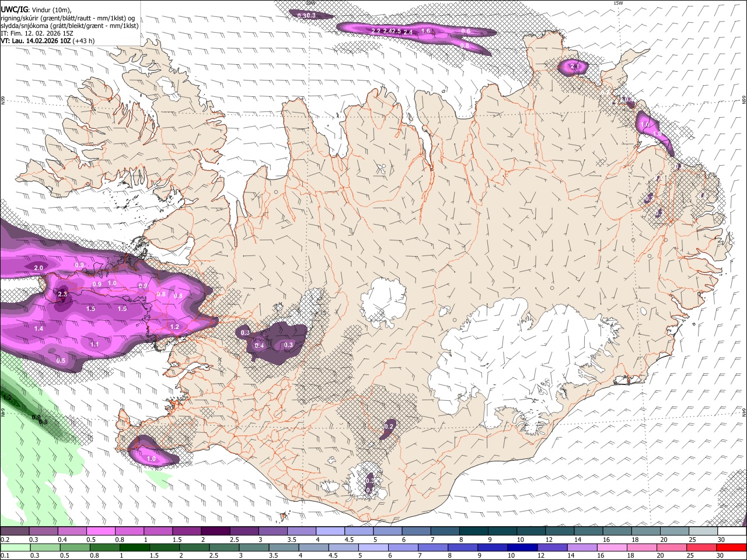
Task: Pick dark teal top-row swatch between 8 and 9
Action: coord(473,531)
